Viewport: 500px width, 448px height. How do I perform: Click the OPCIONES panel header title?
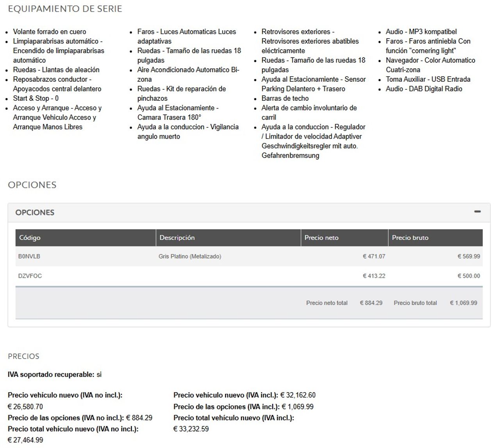pos(35,212)
